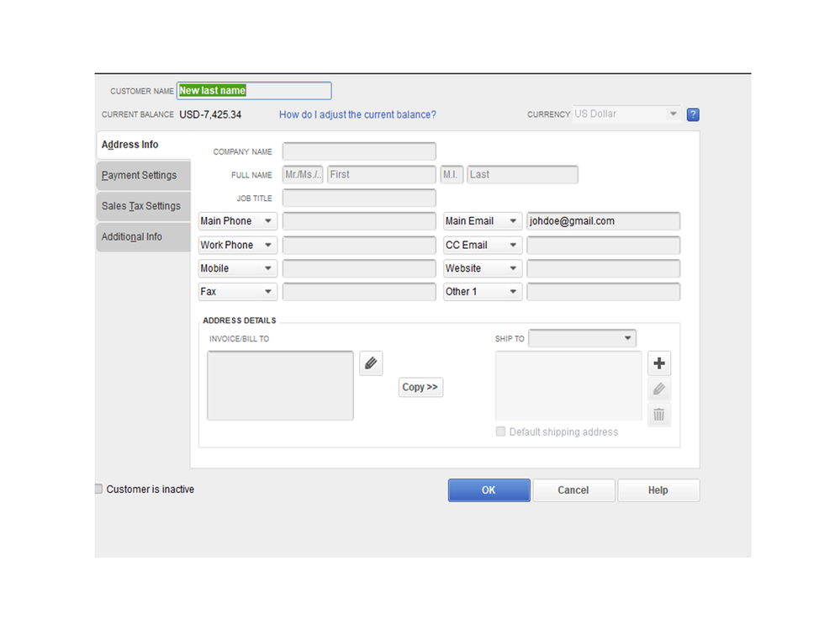Image resolution: width=840 pixels, height=630 pixels.
Task: Edit the Invoice/Bill To address pencil icon
Action: (x=371, y=363)
